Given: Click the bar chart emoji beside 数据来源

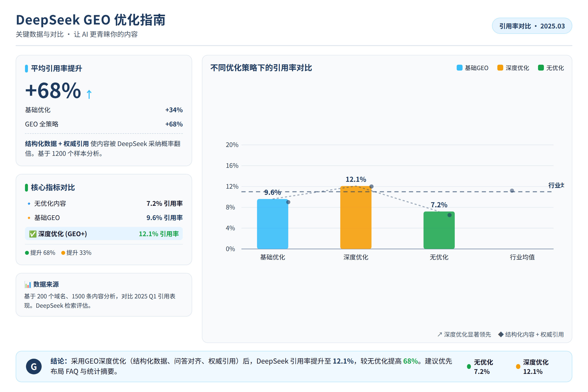Looking at the screenshot, I should click(28, 284).
